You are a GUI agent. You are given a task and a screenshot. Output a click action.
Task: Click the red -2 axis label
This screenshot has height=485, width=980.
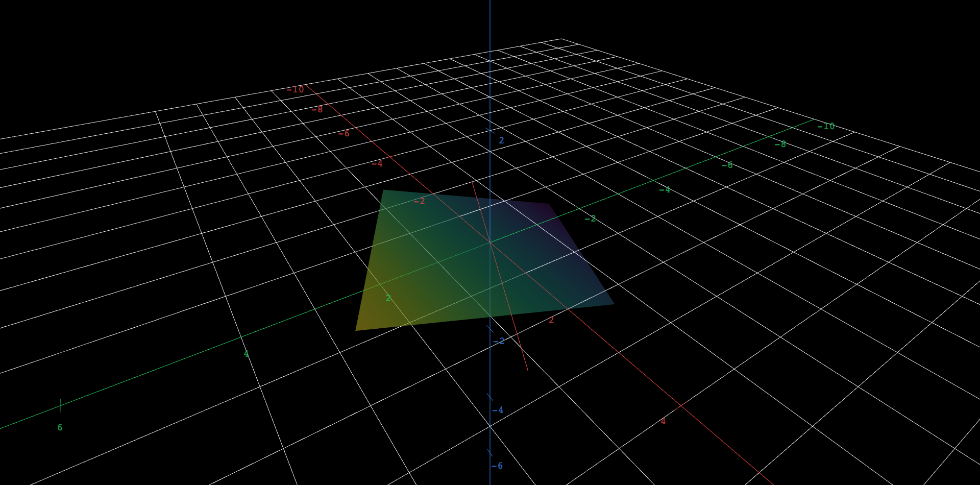[x=419, y=201]
